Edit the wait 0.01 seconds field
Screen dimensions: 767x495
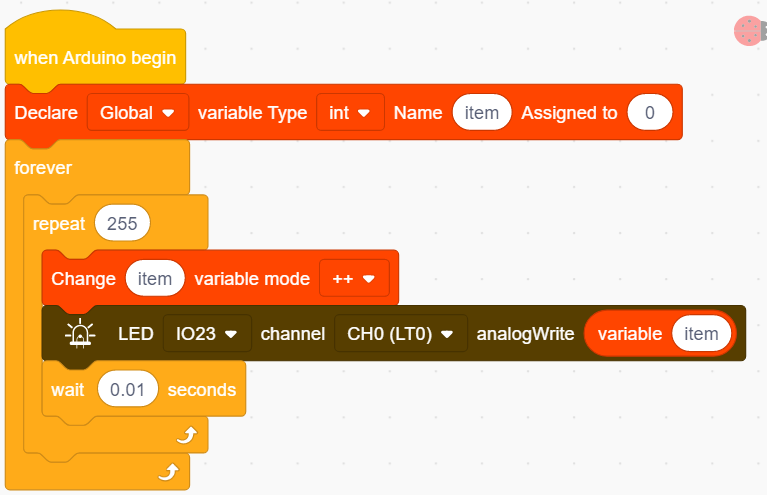pyautogui.click(x=128, y=389)
